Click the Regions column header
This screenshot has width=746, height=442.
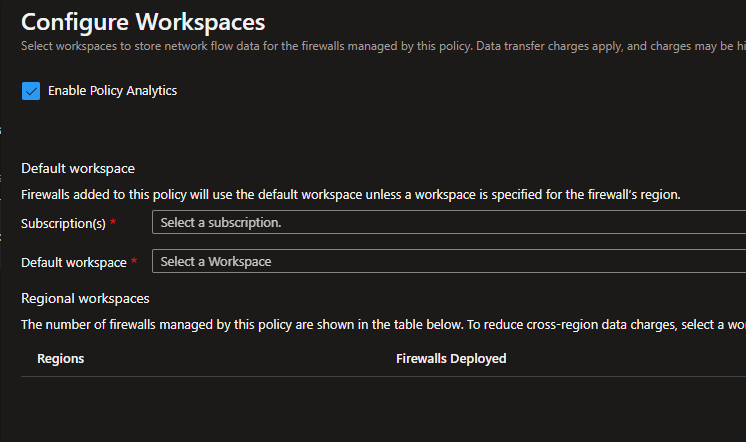60,358
